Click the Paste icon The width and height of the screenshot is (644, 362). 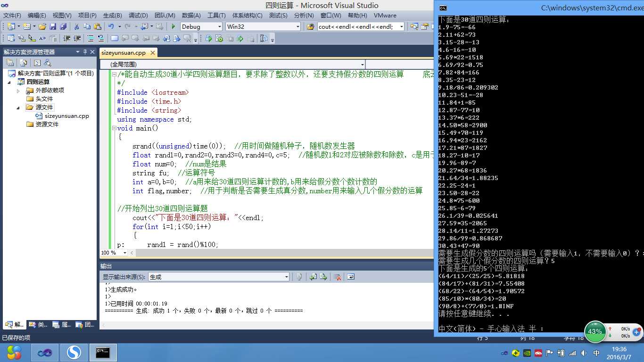(x=97, y=26)
